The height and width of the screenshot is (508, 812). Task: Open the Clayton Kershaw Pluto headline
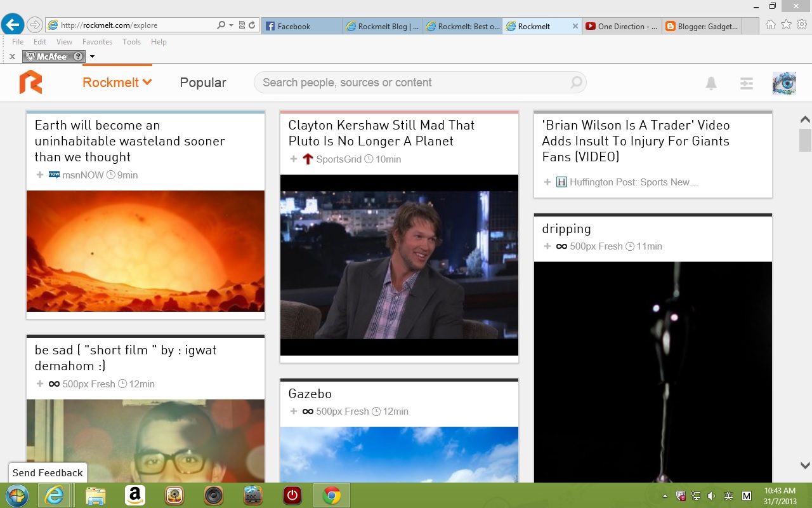click(381, 133)
